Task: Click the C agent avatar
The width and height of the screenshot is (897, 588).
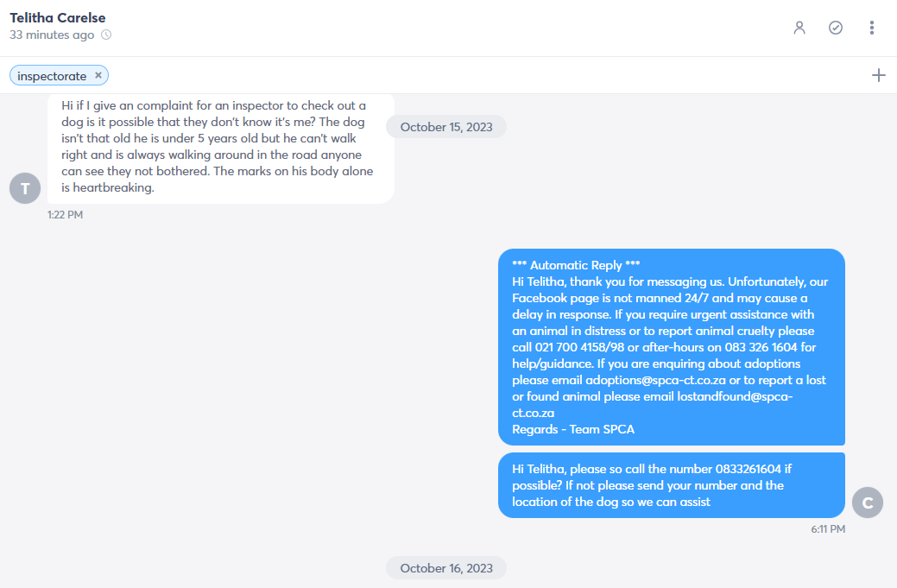Action: (x=868, y=503)
